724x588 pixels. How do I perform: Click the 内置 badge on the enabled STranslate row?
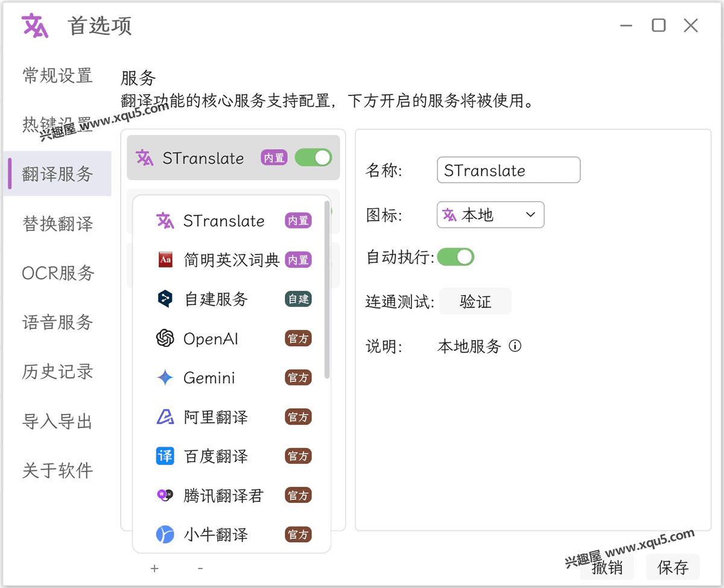coord(274,158)
